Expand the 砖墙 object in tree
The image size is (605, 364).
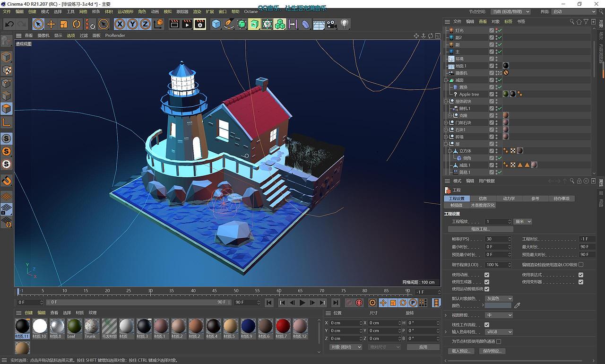coord(446,137)
